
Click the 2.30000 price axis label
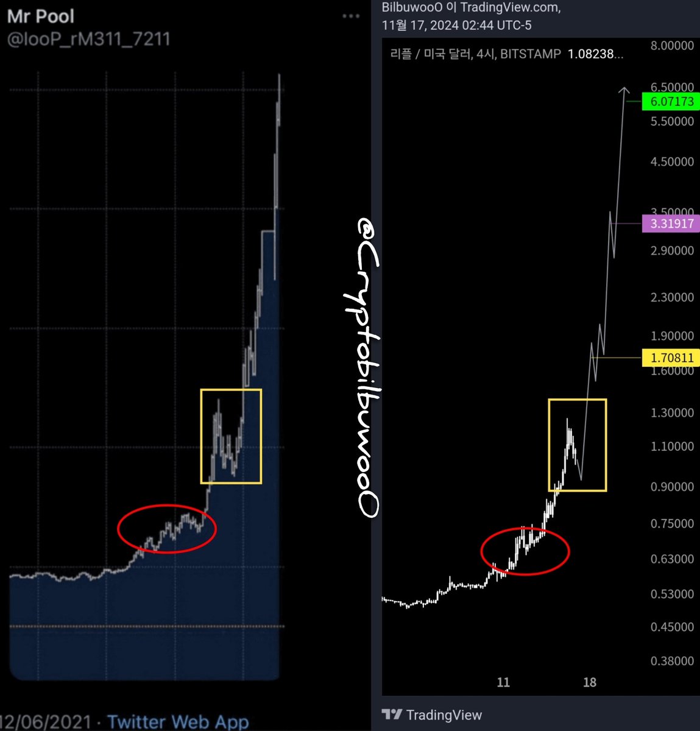point(672,297)
